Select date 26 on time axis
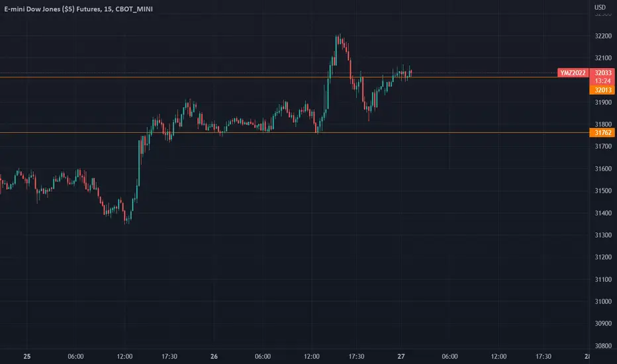 [214, 357]
